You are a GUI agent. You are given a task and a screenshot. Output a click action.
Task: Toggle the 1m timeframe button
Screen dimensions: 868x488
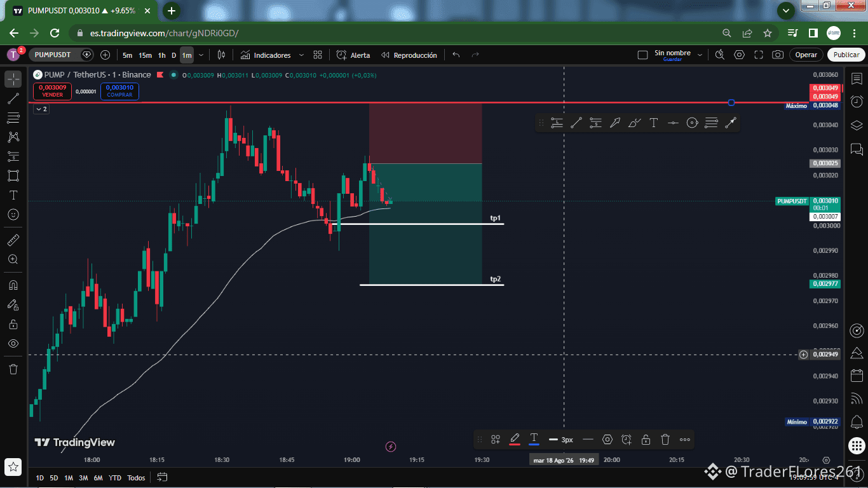click(187, 55)
